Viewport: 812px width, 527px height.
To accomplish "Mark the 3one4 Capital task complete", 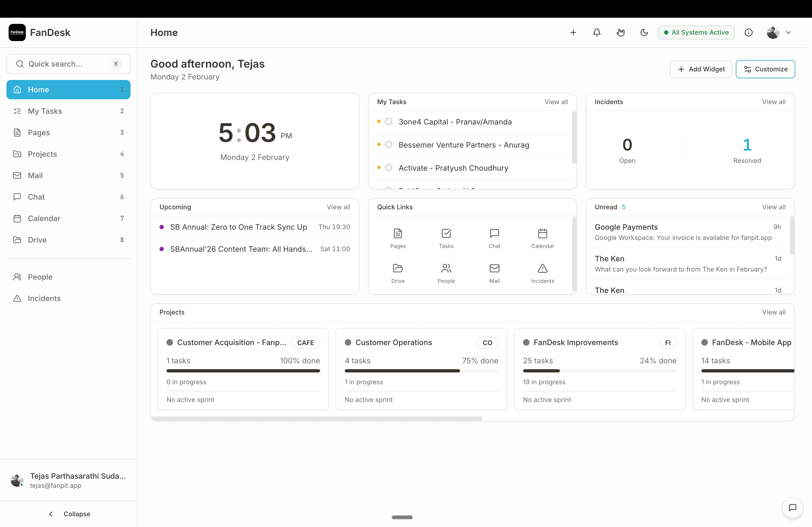I will (x=388, y=121).
